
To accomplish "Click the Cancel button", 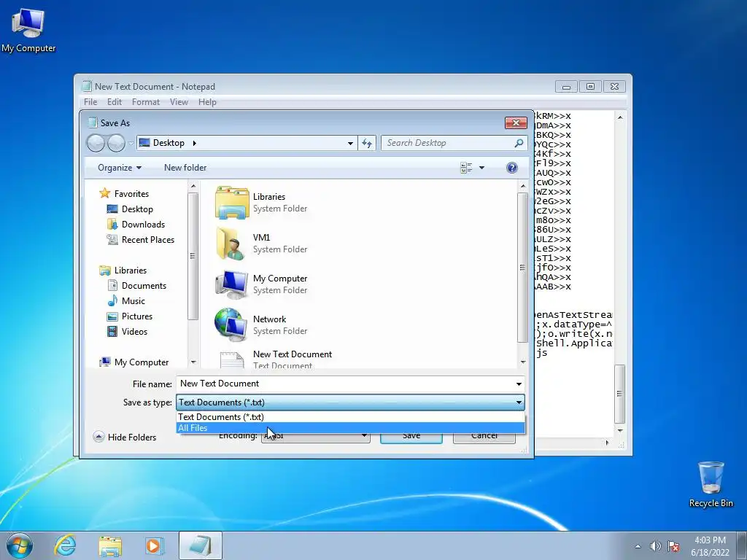I will point(484,438).
